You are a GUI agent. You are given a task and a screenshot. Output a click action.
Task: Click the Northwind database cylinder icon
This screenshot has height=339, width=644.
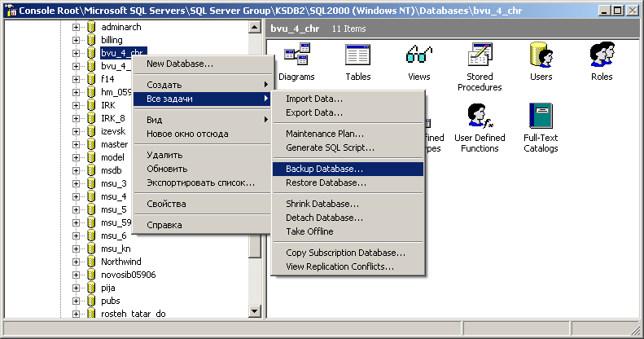click(x=91, y=262)
